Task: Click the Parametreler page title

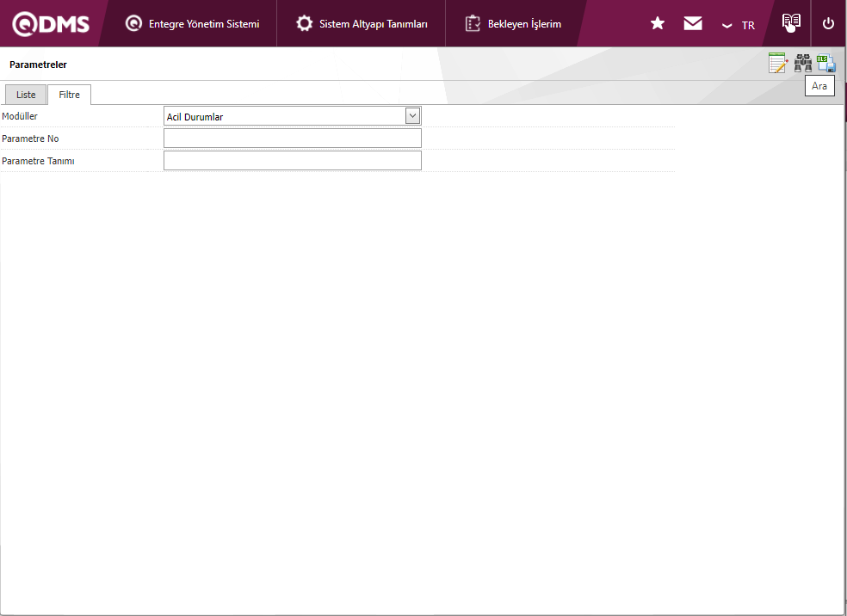Action: click(x=39, y=65)
